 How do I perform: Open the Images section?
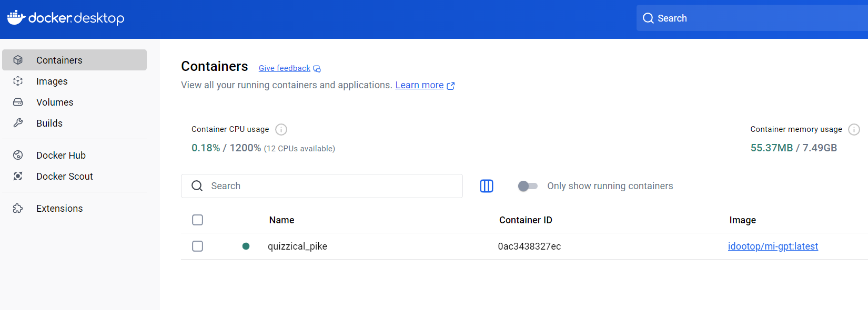coord(74,81)
